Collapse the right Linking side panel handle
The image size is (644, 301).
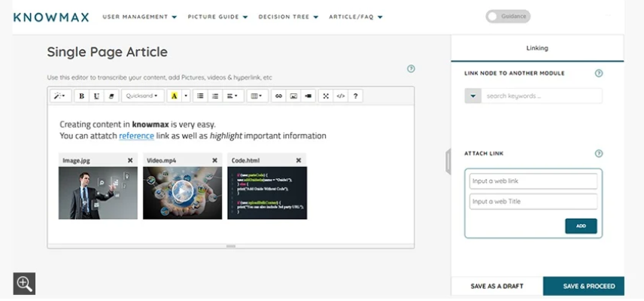tap(448, 163)
